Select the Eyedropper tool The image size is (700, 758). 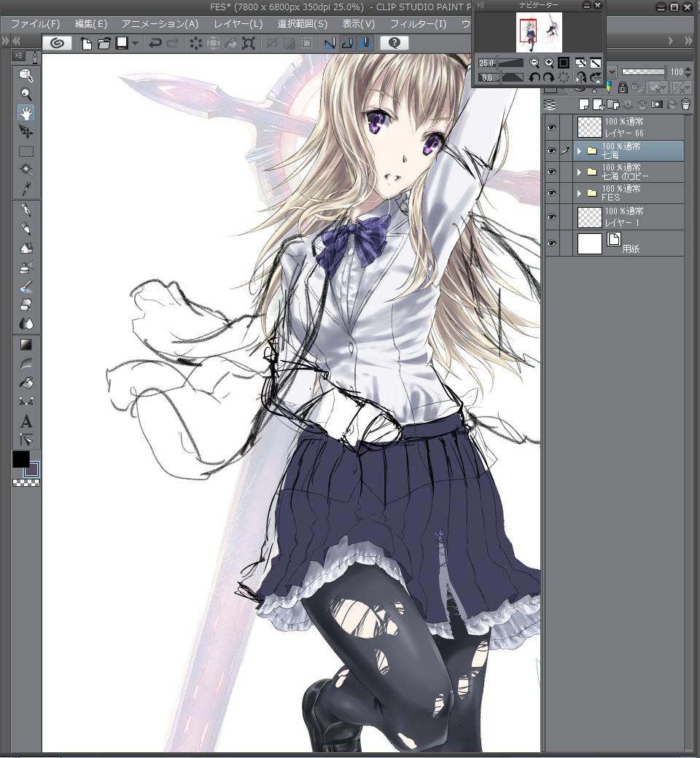coord(26,189)
